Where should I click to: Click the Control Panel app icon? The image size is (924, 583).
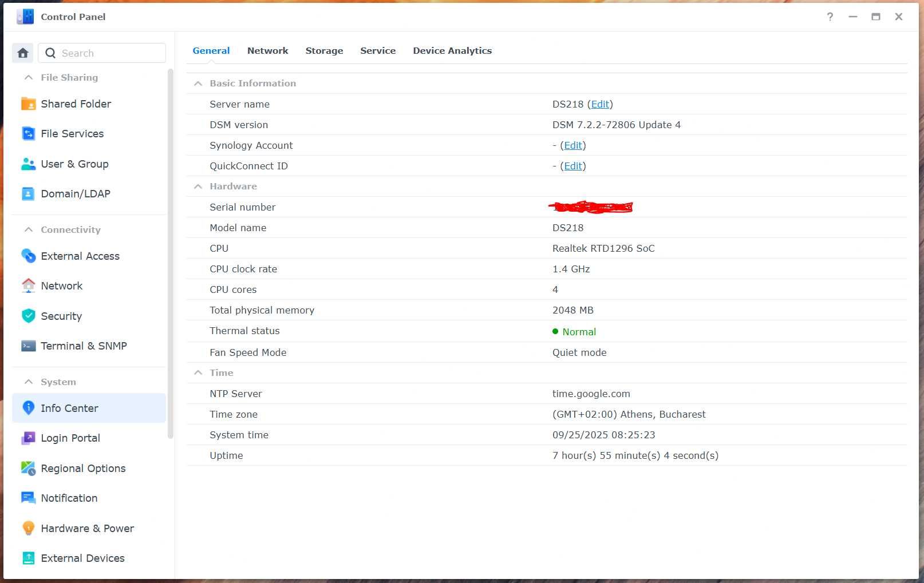click(x=25, y=17)
